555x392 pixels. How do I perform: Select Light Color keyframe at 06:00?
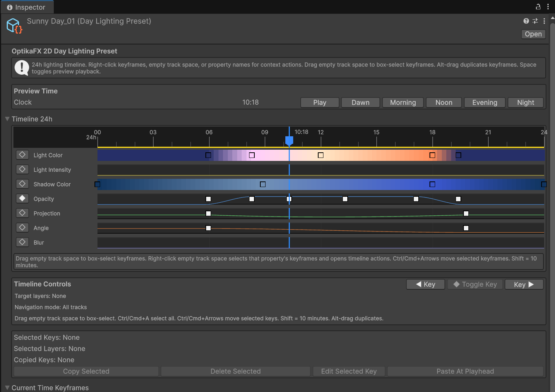tap(208, 155)
